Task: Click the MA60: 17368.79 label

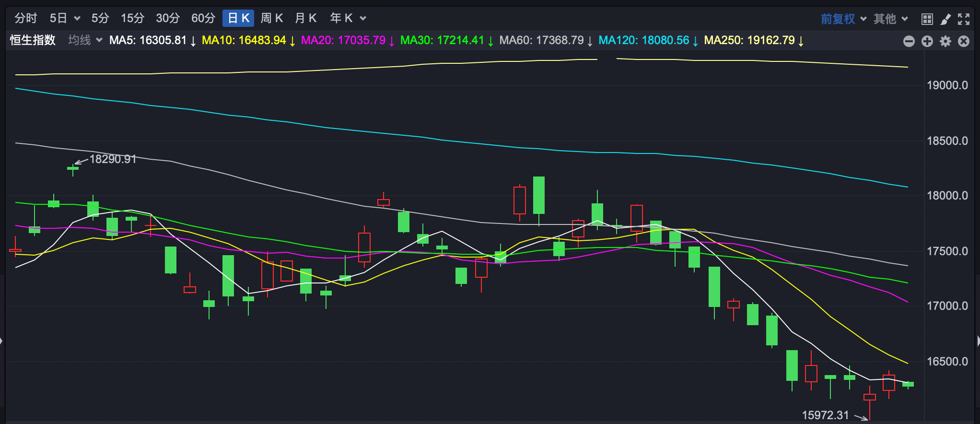Action: pyautogui.click(x=546, y=40)
